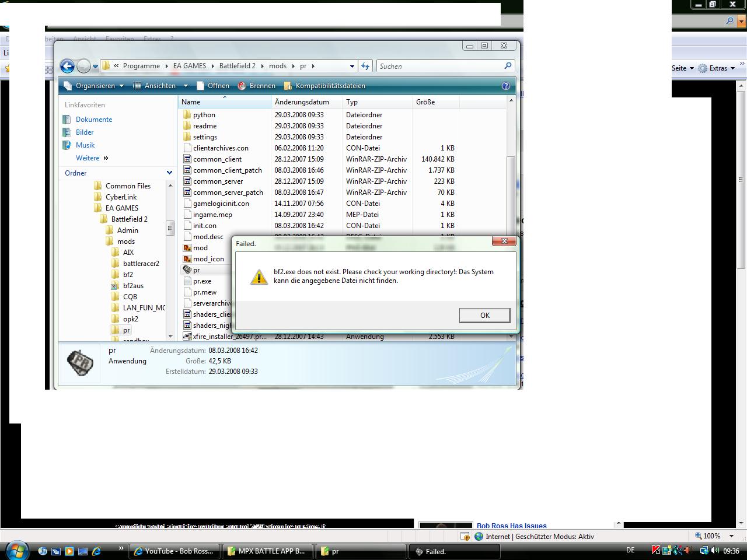Select pr.exe file

click(203, 281)
